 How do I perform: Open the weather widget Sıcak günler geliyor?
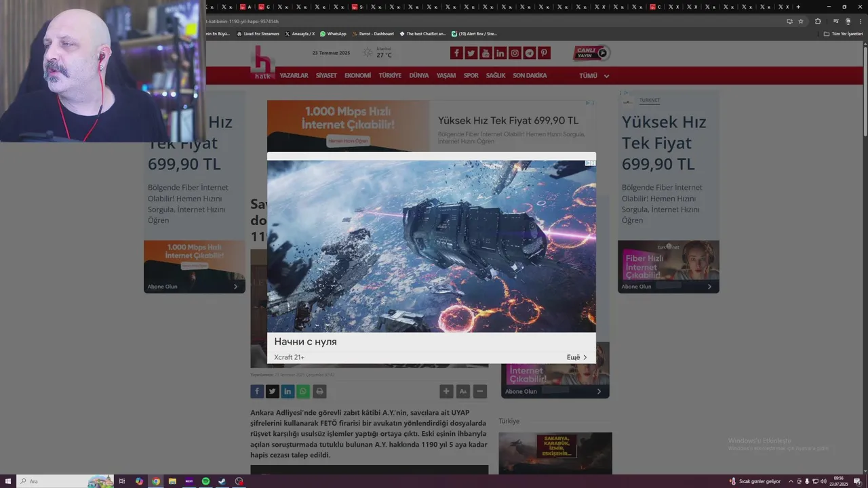click(755, 481)
